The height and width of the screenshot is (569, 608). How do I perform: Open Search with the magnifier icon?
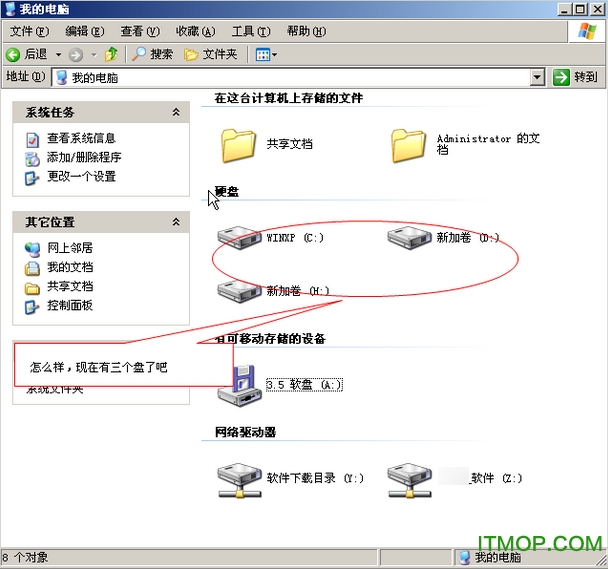[152, 54]
